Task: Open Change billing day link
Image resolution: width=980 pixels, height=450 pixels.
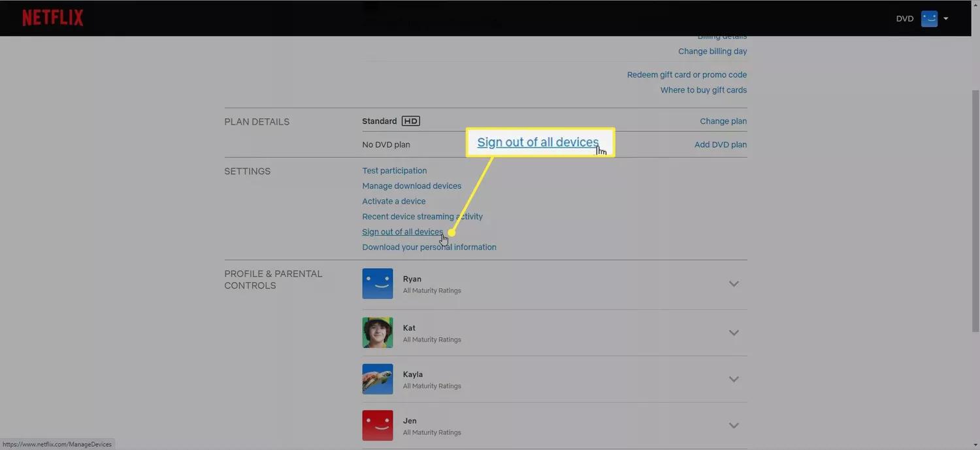Action: [713, 51]
